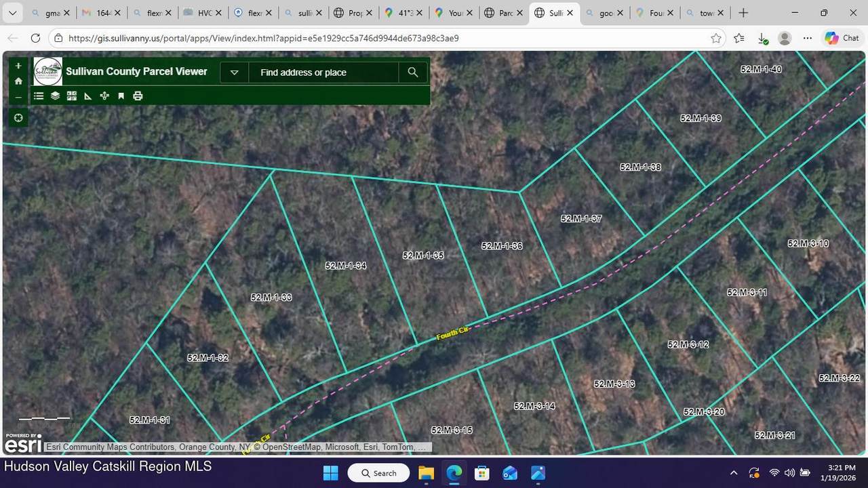Run search with the magnifier button
Viewport: 868px width, 488px height.
click(x=413, y=73)
